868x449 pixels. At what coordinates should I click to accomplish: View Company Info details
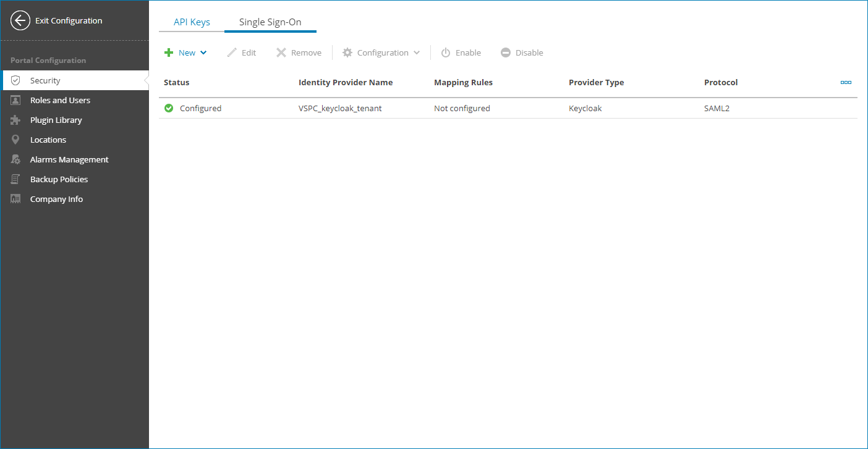[x=56, y=198]
